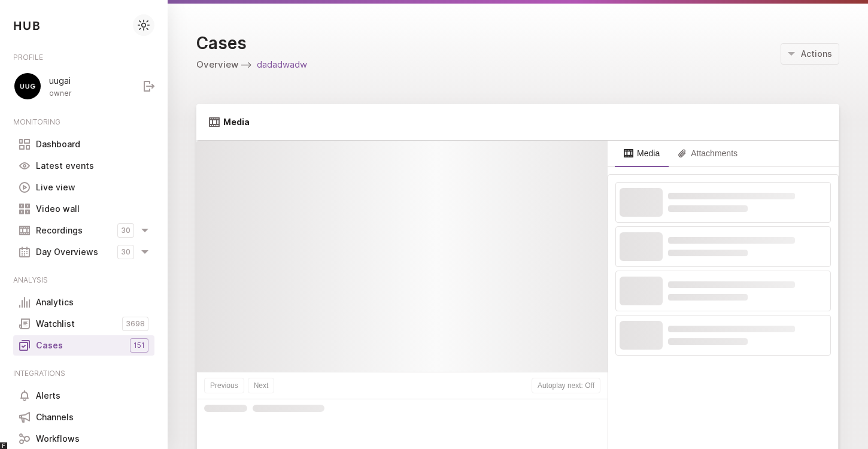
Task: Switch to the Media tab
Action: pyautogui.click(x=642, y=153)
